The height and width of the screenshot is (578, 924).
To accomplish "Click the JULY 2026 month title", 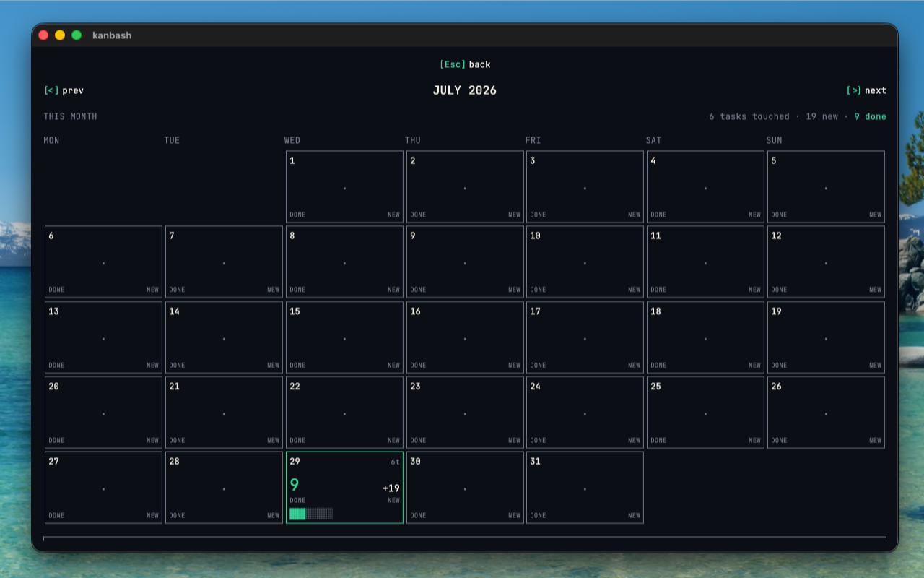I will [x=465, y=90].
